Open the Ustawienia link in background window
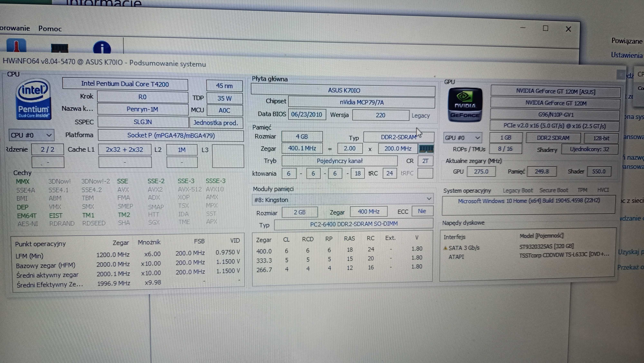 tap(626, 55)
